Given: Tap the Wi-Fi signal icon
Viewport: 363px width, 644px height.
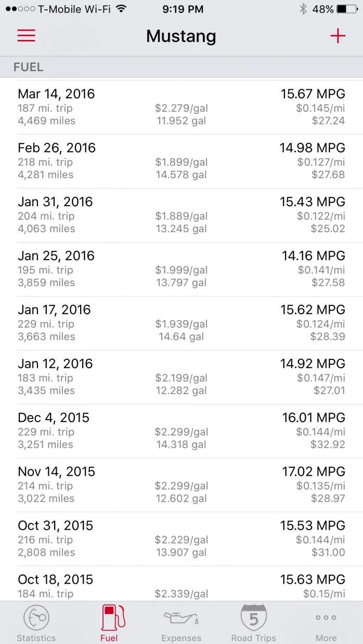Looking at the screenshot, I should (121, 9).
